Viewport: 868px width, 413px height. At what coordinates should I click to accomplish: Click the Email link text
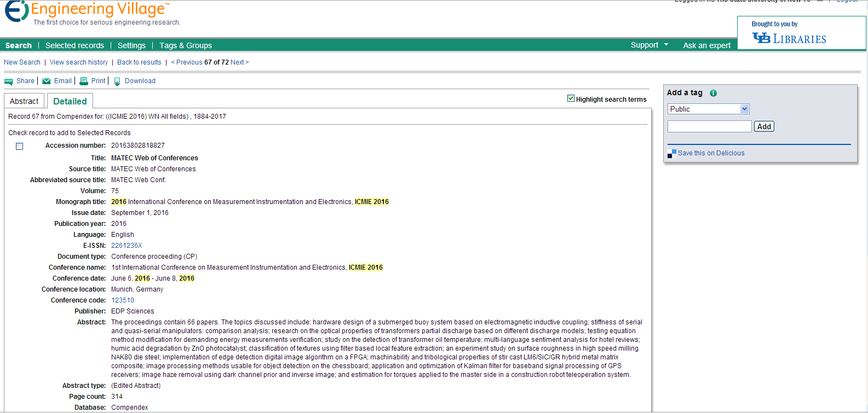(63, 81)
